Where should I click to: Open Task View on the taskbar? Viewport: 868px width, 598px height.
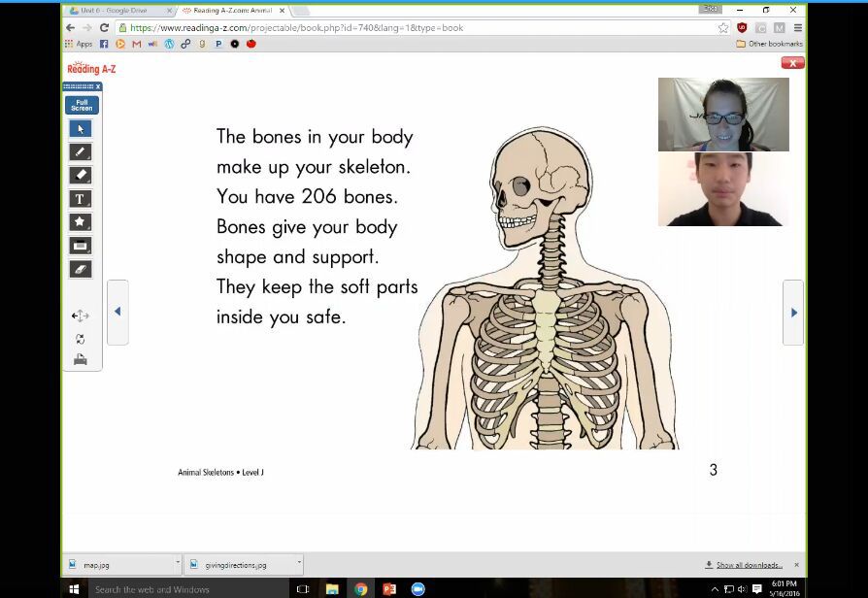pyautogui.click(x=303, y=589)
